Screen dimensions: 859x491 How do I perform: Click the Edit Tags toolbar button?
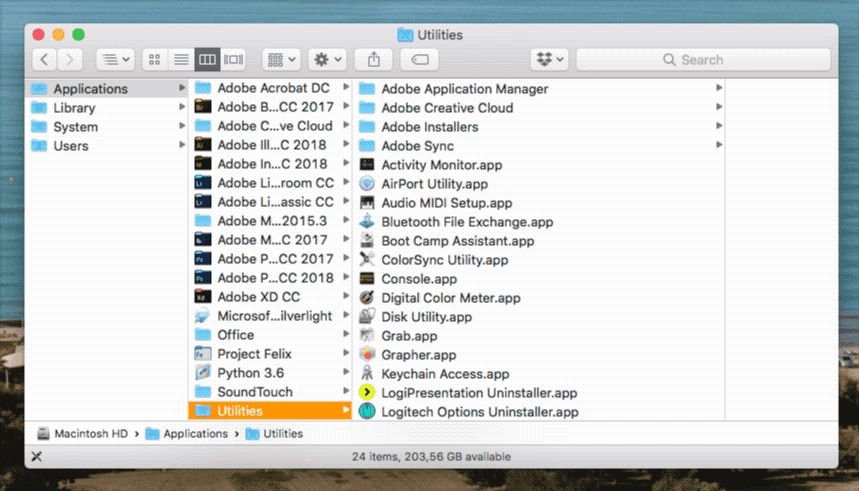[x=419, y=60]
